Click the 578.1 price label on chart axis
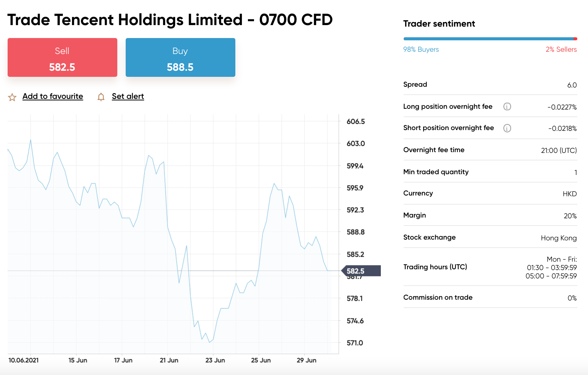The image size is (588, 375). [x=355, y=299]
